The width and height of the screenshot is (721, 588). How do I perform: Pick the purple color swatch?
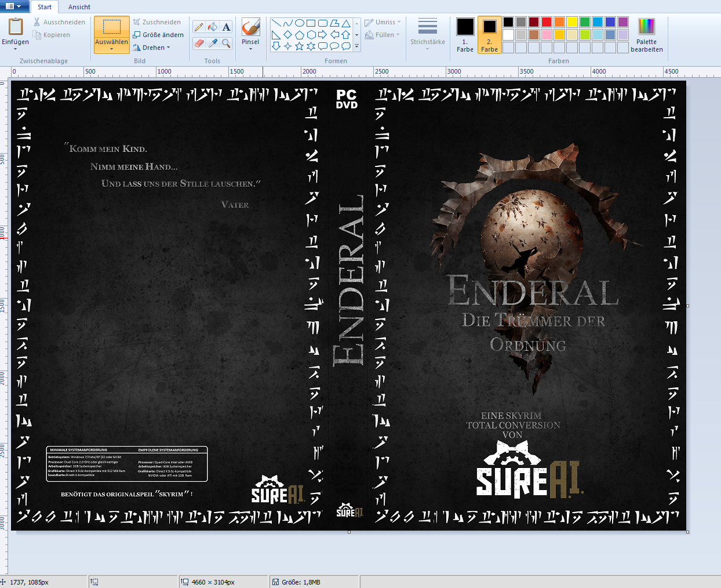pos(623,22)
